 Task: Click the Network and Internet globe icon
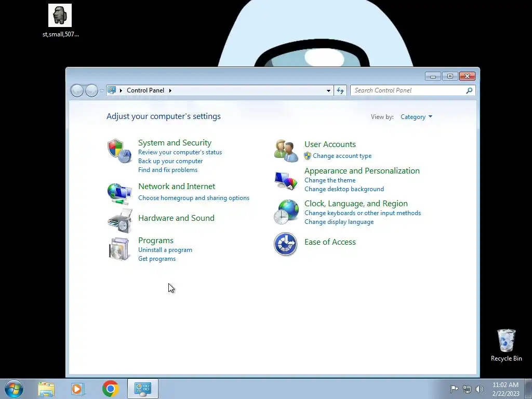[x=119, y=193]
